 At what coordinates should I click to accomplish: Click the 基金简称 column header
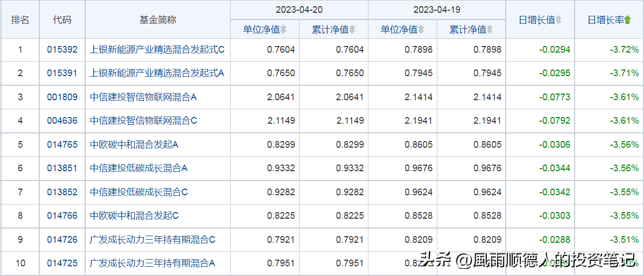point(158,20)
